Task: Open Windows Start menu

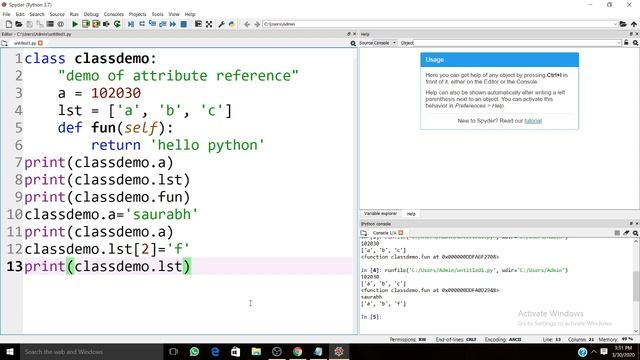Action: (9, 352)
